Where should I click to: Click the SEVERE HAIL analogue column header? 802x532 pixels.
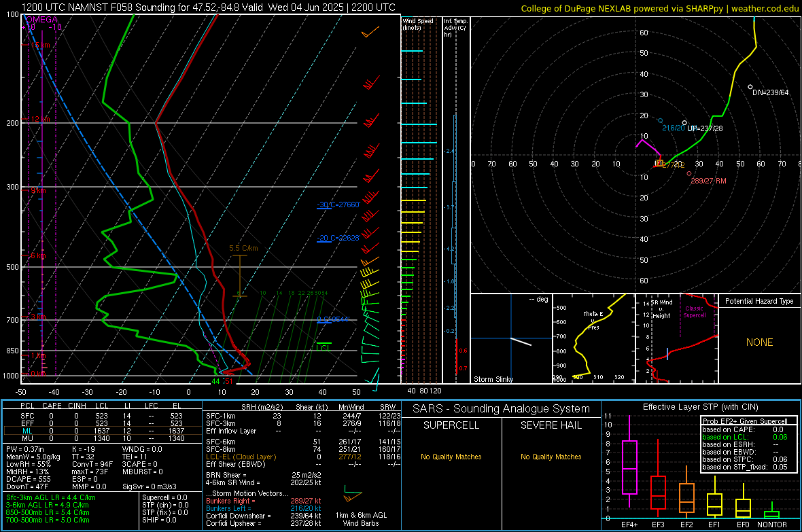[x=551, y=425]
